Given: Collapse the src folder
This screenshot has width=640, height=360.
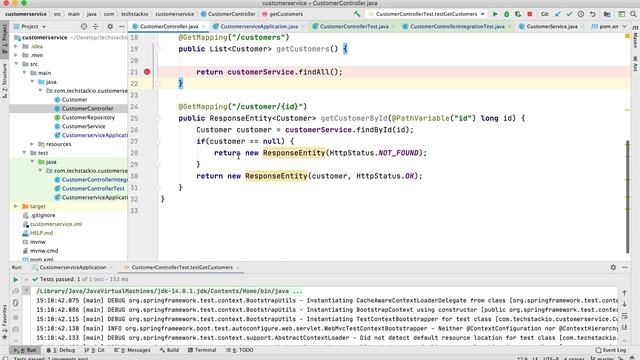Looking at the screenshot, I should [x=16, y=64].
